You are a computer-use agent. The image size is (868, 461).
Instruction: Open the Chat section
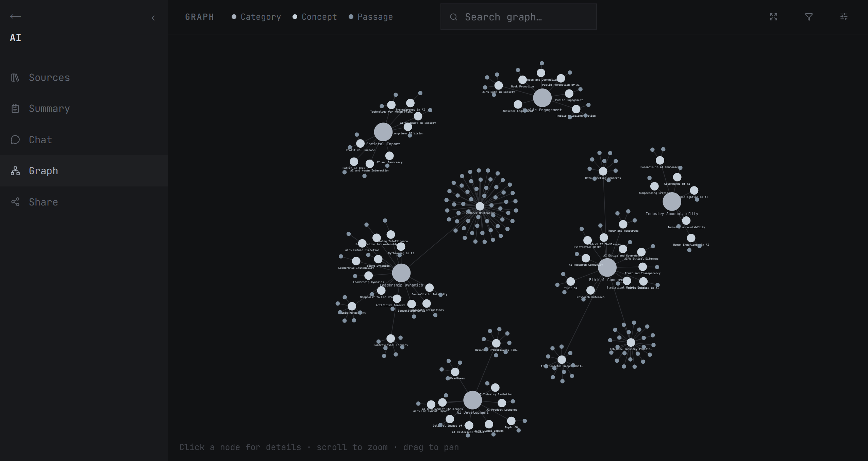click(84, 140)
